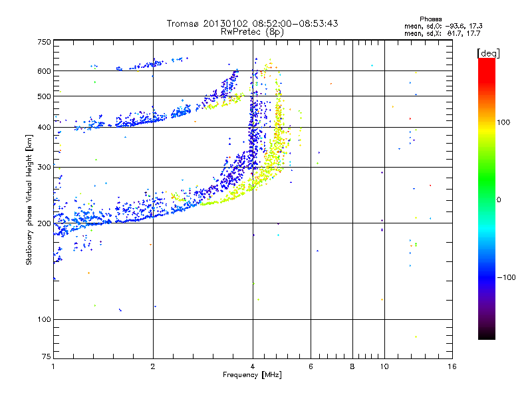Viewport: 532px width, 399px height.
Task: Click the y-axis tick label "750"
Action: (45, 42)
